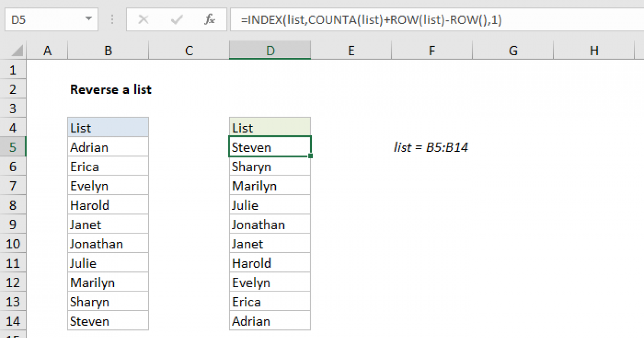
Task: Select the cell containing 'Steven' in column D
Action: click(x=270, y=146)
